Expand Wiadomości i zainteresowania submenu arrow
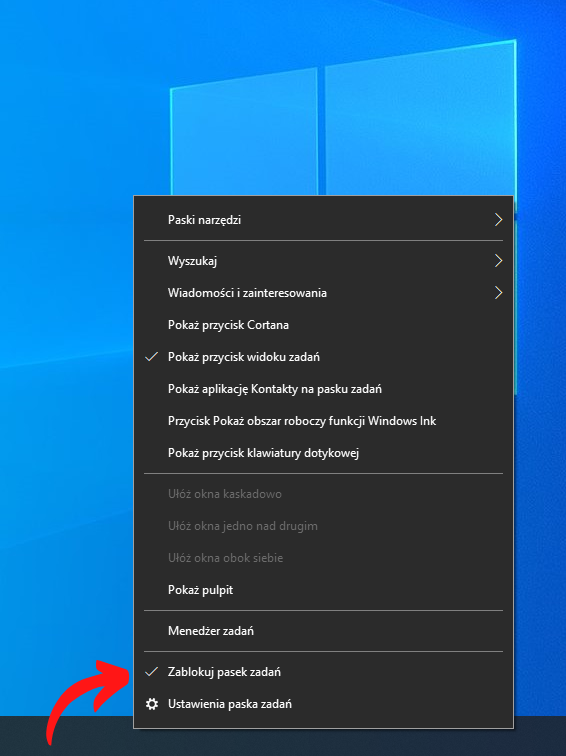Viewport: 566px width, 756px height. [x=499, y=293]
